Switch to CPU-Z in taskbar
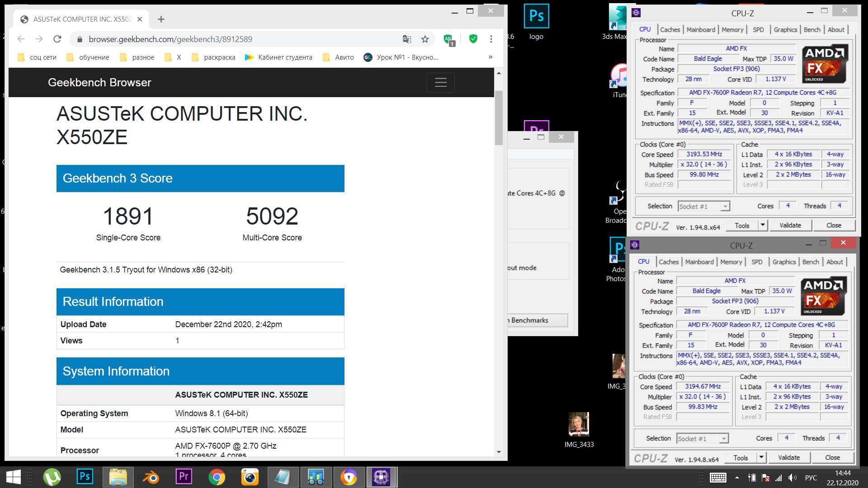Screen dimensions: 868x488 click(x=381, y=477)
